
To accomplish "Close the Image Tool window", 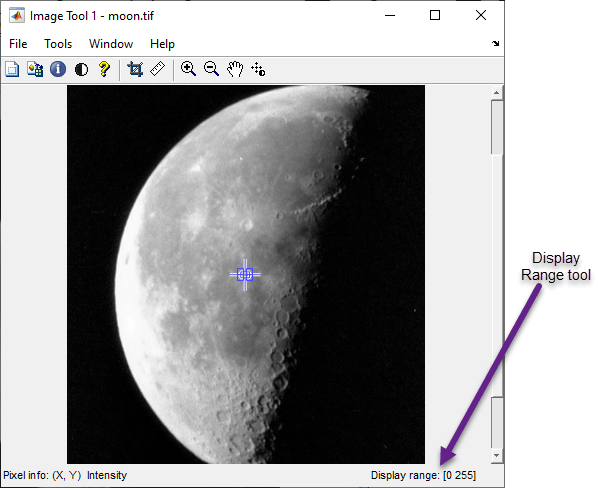I will [x=481, y=16].
